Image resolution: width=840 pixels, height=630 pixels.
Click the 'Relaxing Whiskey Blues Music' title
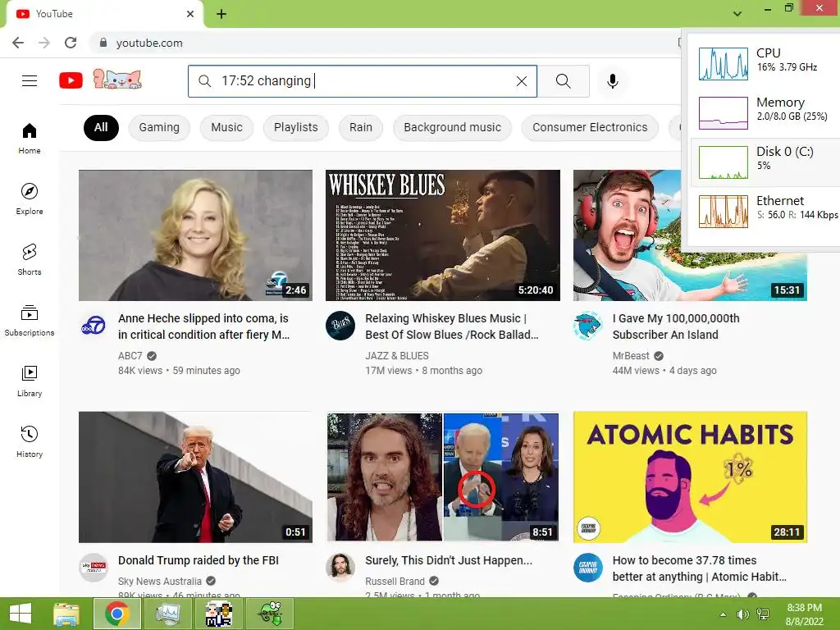coord(452,326)
